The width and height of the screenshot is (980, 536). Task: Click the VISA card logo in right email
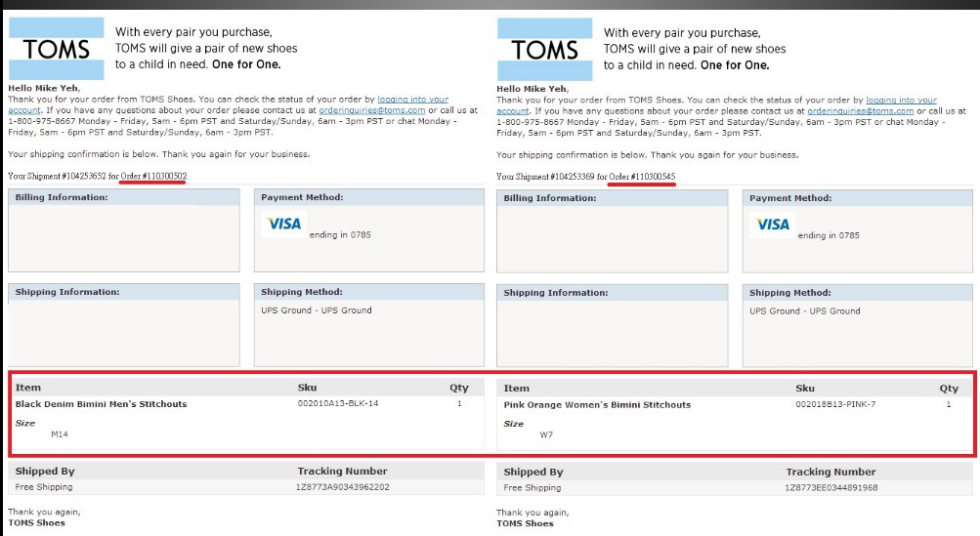(x=773, y=225)
